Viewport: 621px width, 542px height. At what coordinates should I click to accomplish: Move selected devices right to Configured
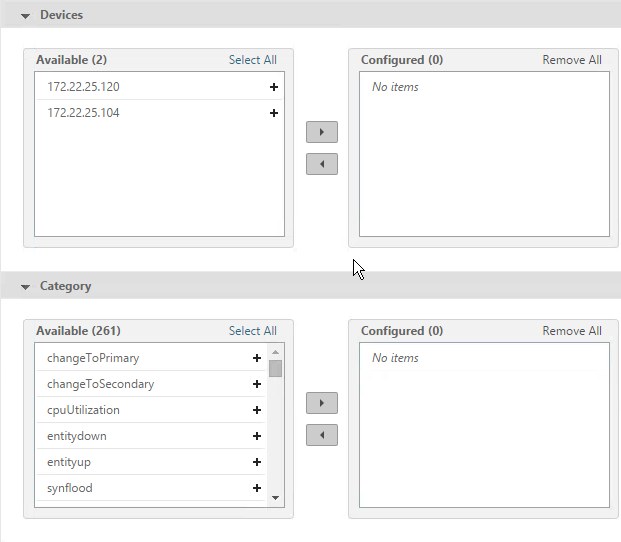[x=322, y=132]
